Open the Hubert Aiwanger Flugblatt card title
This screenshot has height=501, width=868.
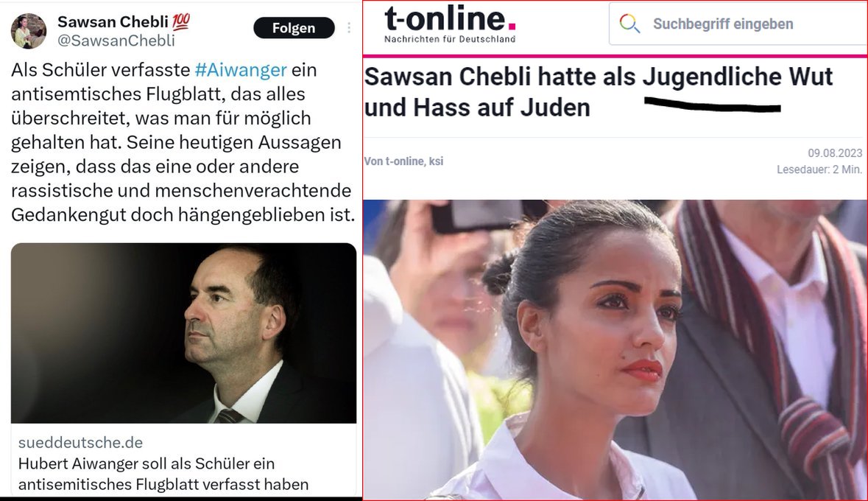[163, 474]
